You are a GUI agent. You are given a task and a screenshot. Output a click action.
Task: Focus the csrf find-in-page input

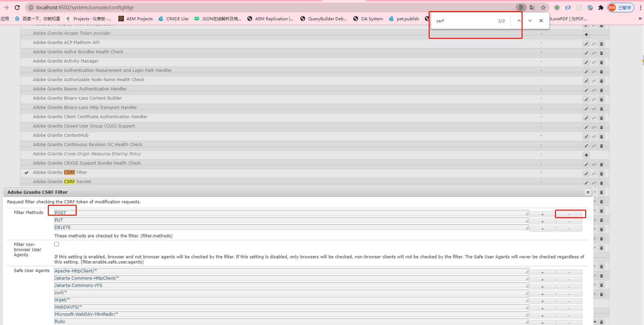[464, 21]
